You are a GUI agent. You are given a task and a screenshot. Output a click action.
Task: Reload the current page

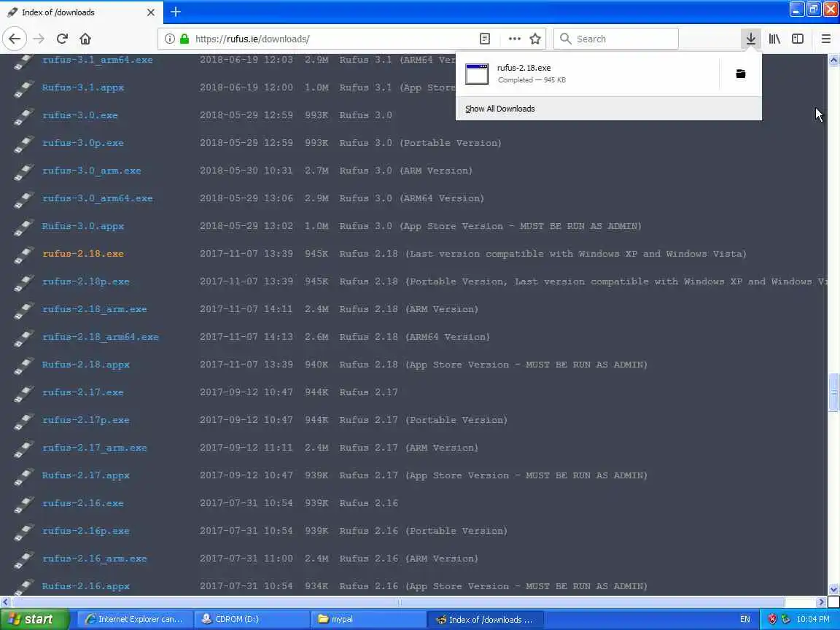tap(62, 39)
